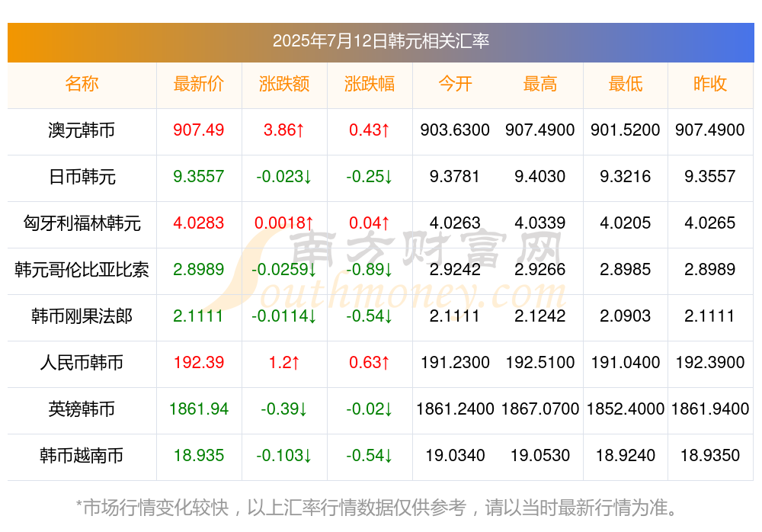Image resolution: width=762 pixels, height=532 pixels.
Task: Click the latest price 907.49
Action: (x=199, y=130)
